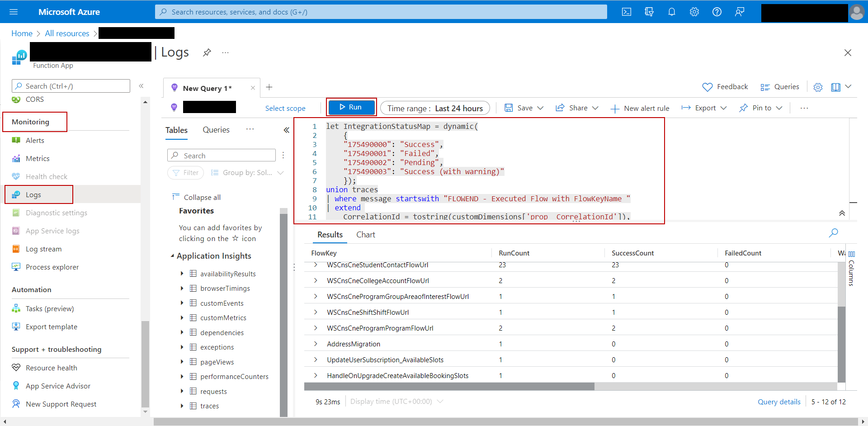
Task: Open the notifications bell
Action: coord(672,12)
